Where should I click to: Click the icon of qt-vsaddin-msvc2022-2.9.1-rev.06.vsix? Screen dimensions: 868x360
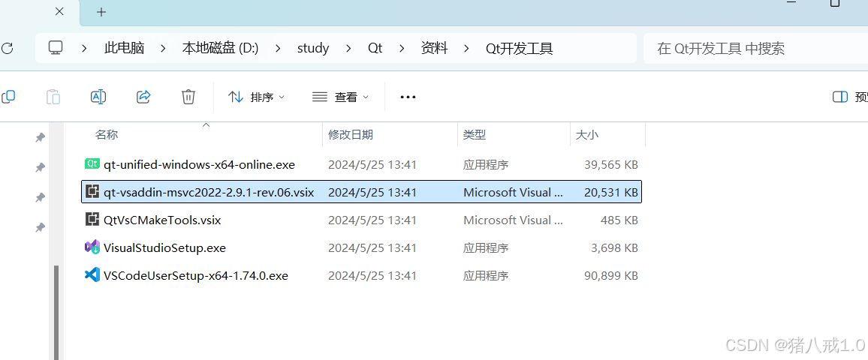[x=92, y=192]
